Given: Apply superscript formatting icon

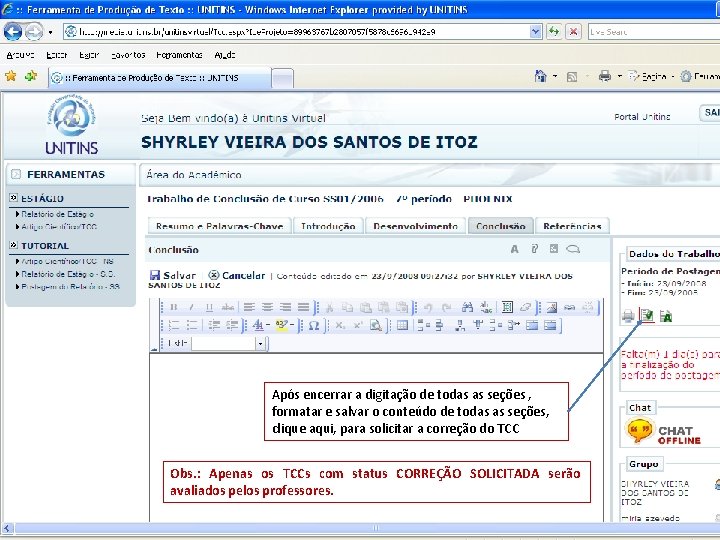Looking at the screenshot, I should 358,326.
